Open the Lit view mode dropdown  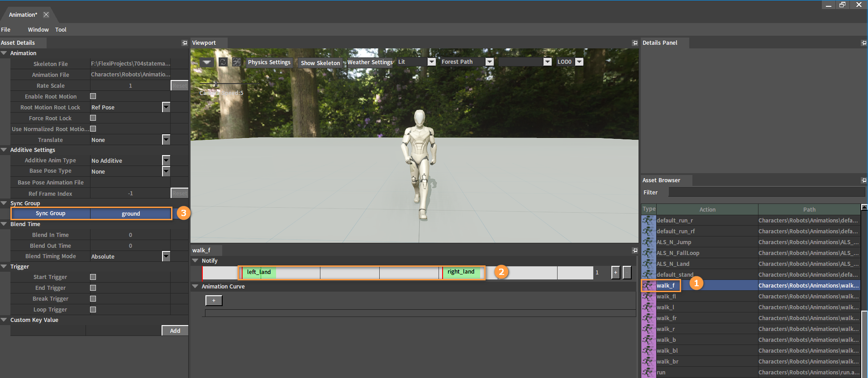pyautogui.click(x=432, y=62)
